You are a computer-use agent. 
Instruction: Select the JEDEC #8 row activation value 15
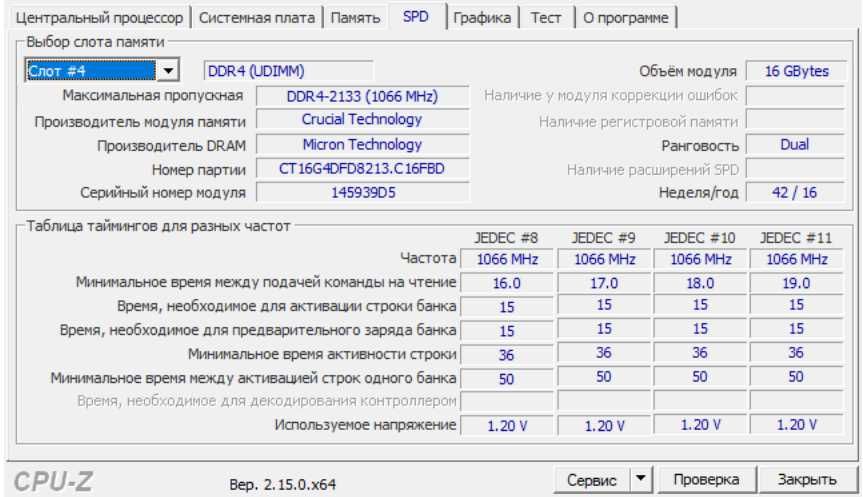click(x=507, y=307)
